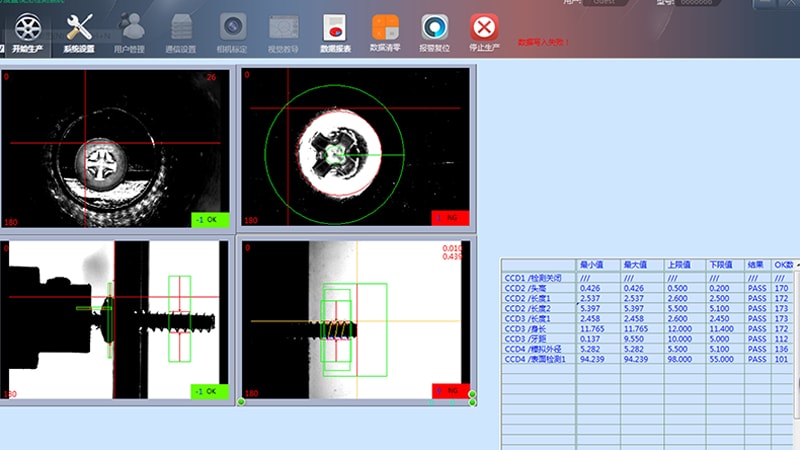800x450 pixels.
Task: Click 数据清零 orange calculator icon
Action: (385, 27)
